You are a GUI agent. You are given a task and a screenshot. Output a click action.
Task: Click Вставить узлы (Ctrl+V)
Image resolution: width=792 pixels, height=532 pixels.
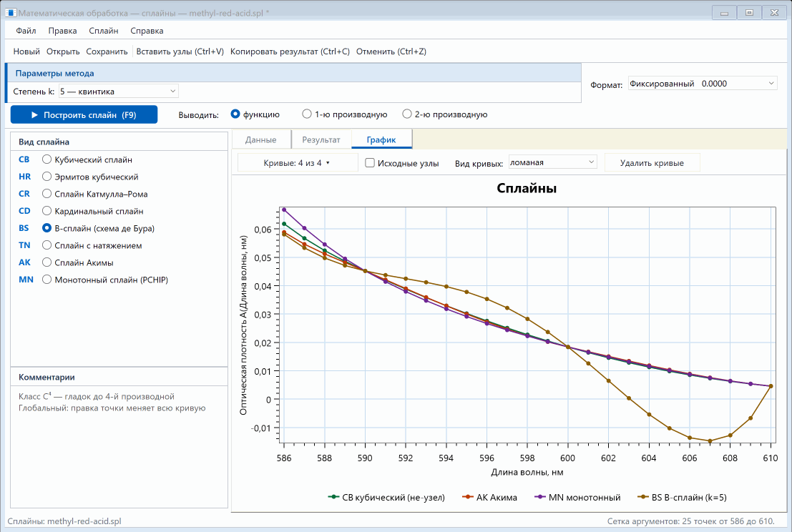tap(180, 51)
